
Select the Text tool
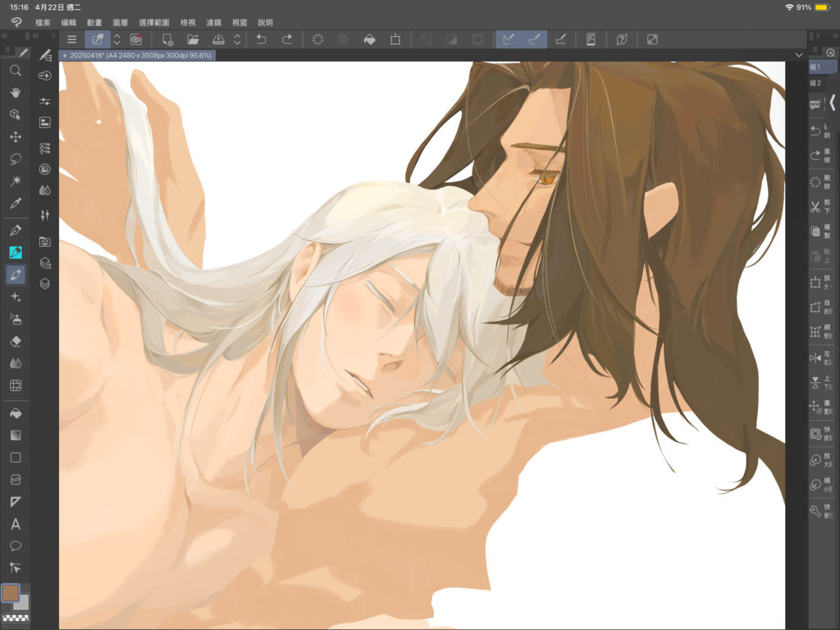click(16, 524)
